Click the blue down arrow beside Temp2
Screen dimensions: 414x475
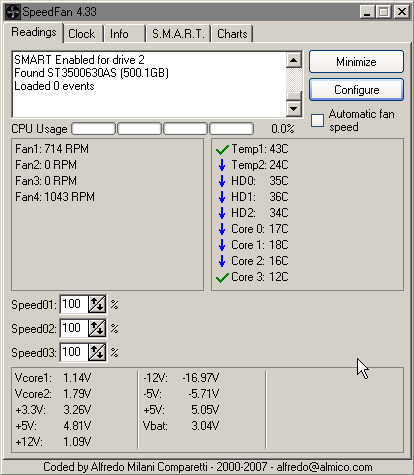point(222,165)
